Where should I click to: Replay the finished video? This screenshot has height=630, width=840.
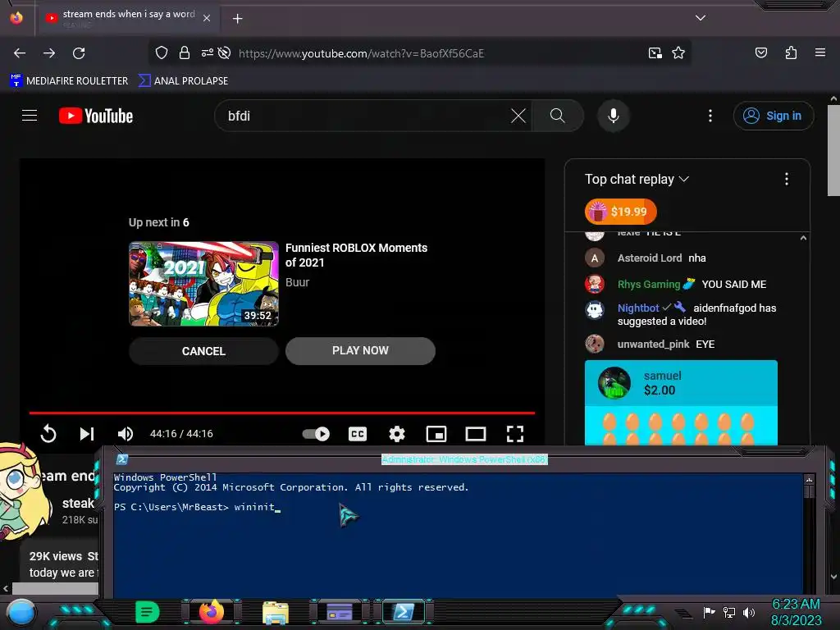[x=48, y=433]
